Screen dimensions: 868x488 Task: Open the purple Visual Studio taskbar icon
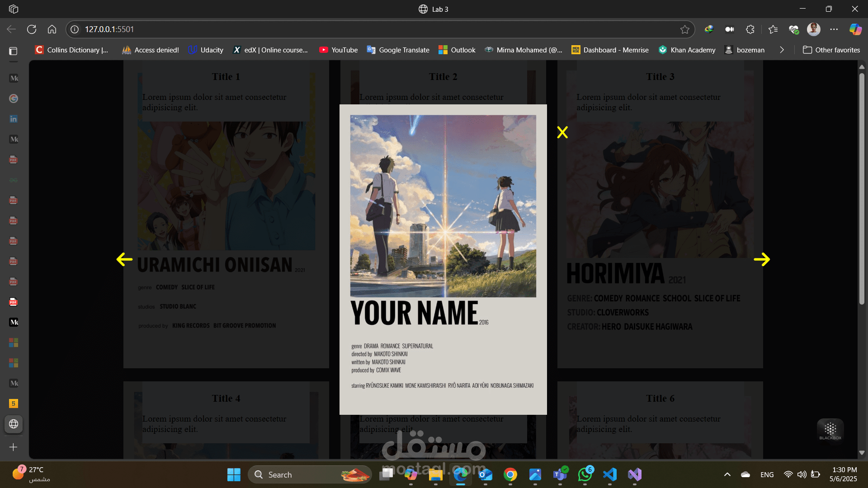click(x=635, y=474)
